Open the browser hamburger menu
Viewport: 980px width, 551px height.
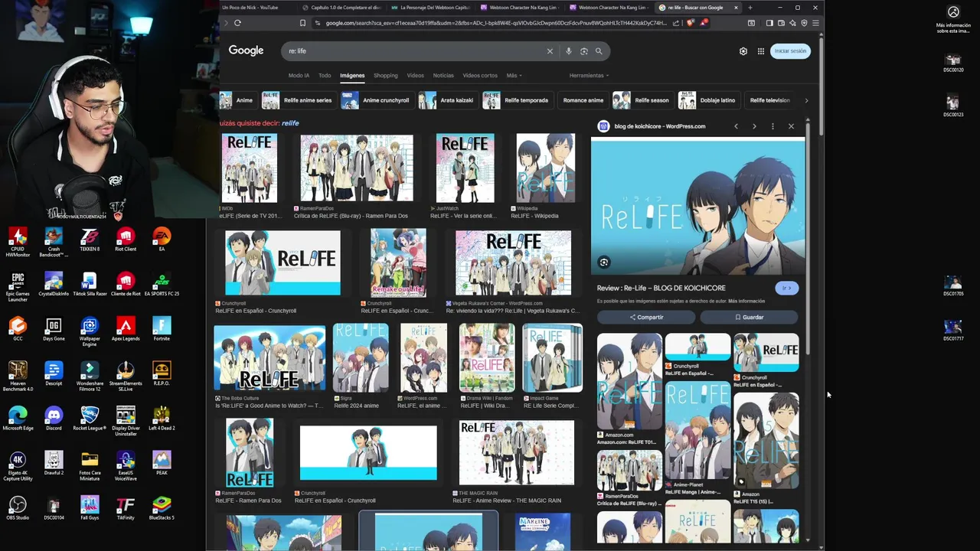pyautogui.click(x=815, y=23)
